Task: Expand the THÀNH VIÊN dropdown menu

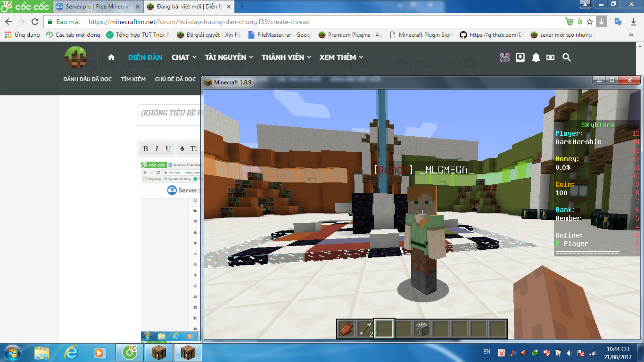Action: (286, 58)
